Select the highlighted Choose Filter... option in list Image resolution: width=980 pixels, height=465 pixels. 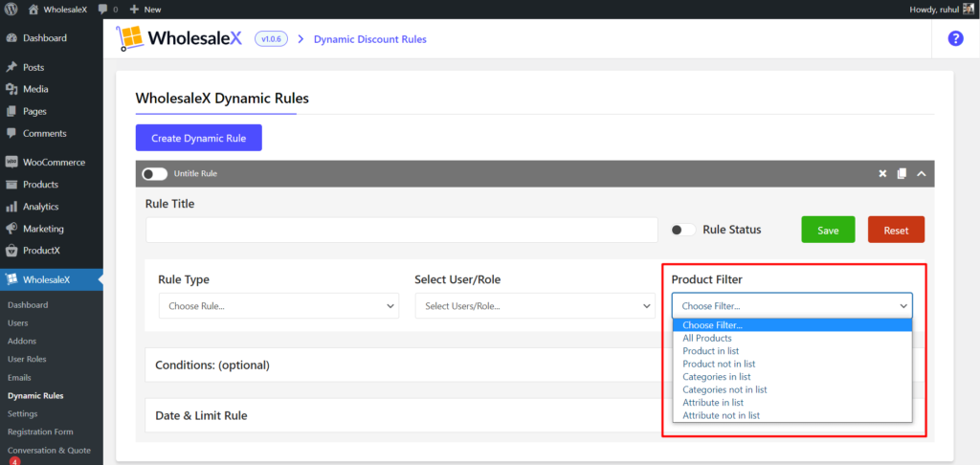(x=791, y=325)
